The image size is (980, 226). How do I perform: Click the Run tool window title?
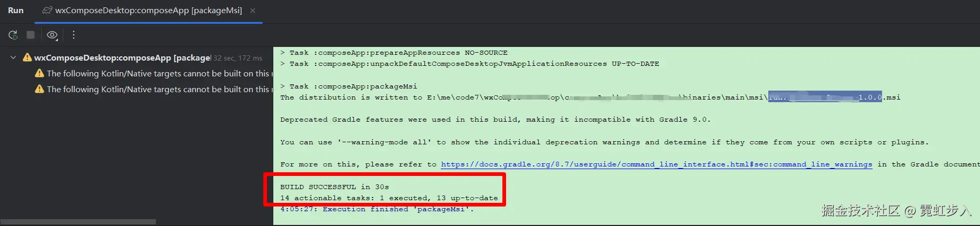point(16,11)
